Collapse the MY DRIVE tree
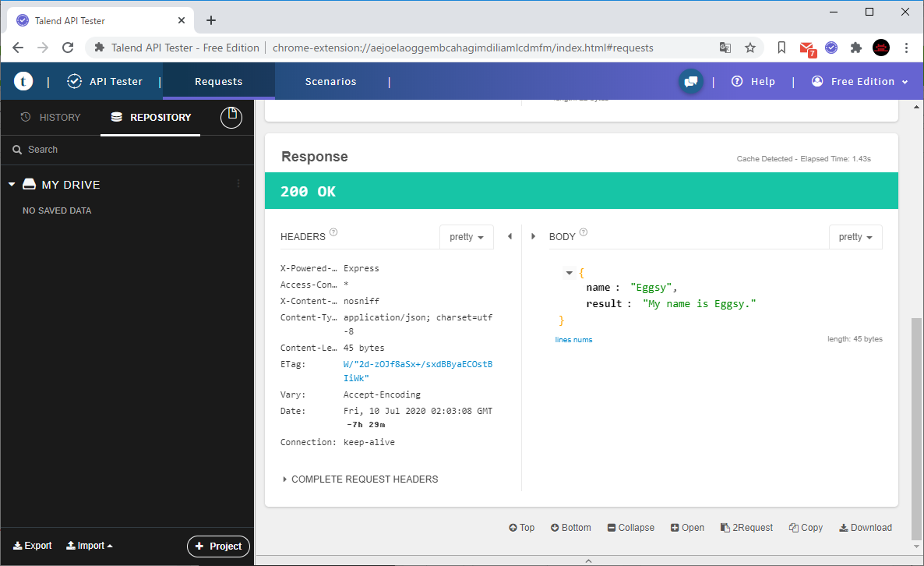 [11, 185]
